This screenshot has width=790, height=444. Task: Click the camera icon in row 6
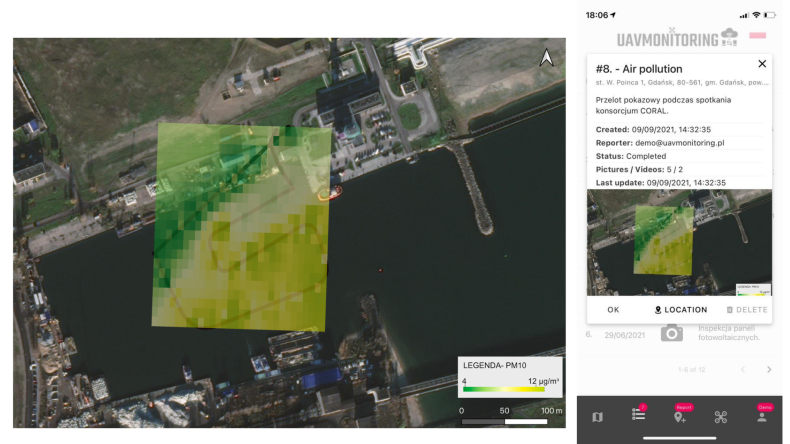pyautogui.click(x=672, y=333)
